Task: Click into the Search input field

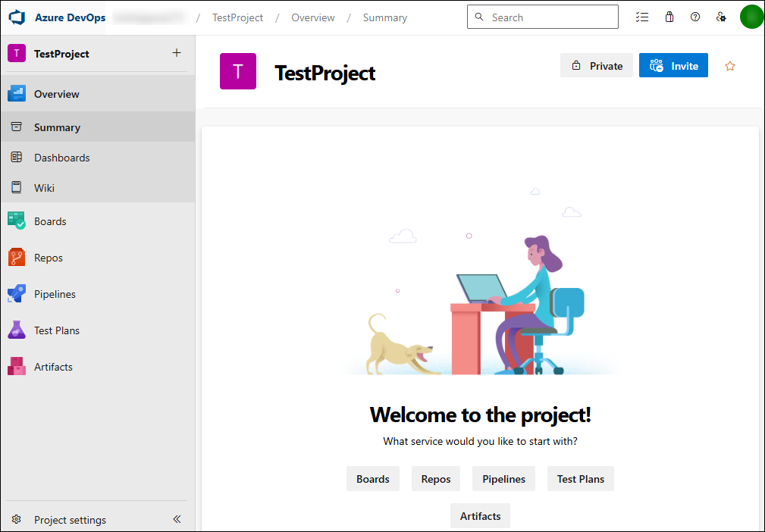Action: (x=543, y=17)
